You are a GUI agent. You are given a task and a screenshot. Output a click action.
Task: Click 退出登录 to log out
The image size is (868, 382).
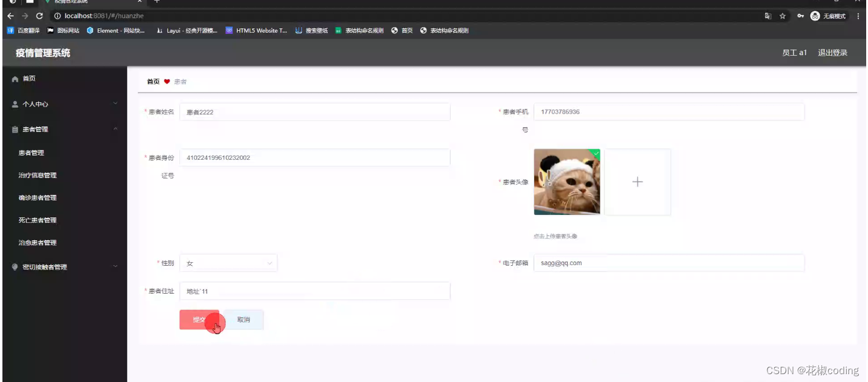pos(832,53)
